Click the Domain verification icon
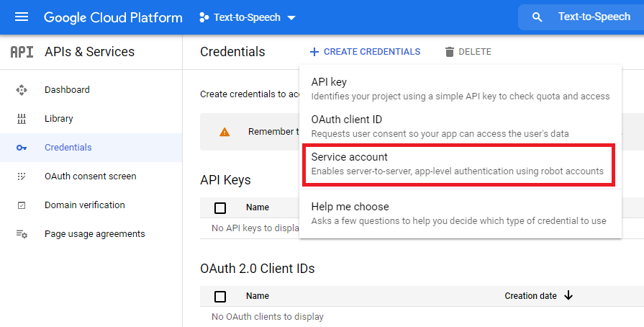This screenshot has height=327, width=644. tap(22, 205)
